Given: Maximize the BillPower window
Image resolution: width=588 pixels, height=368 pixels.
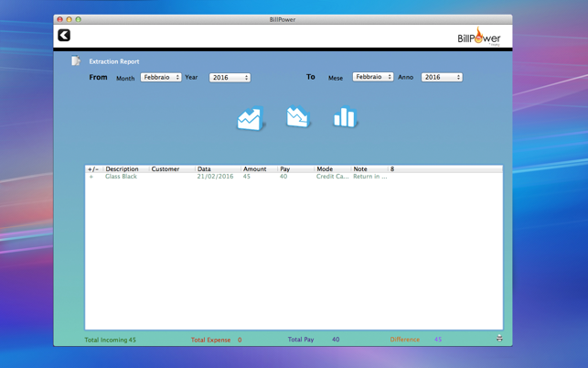Looking at the screenshot, I should pos(78,19).
